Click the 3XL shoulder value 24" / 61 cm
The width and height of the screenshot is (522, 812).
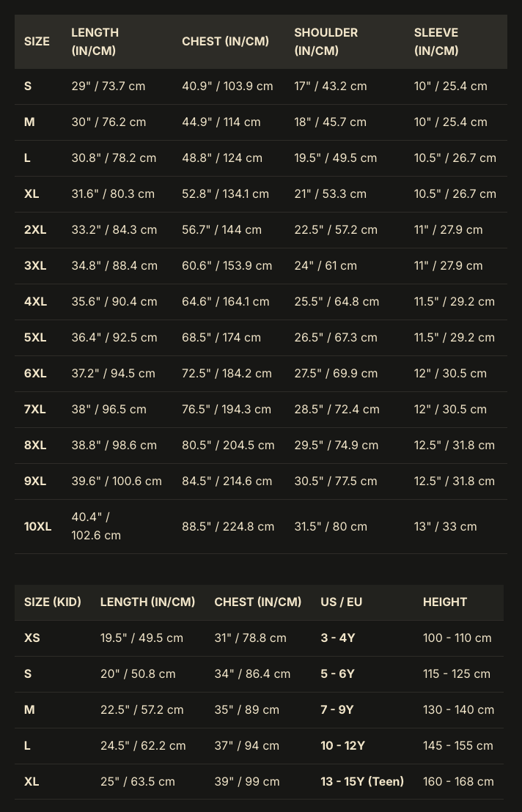coord(326,266)
